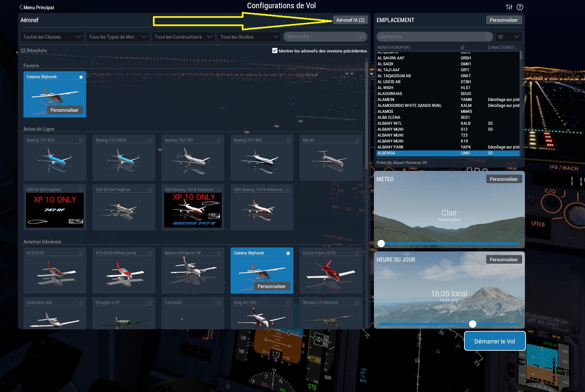Favorite the Falcon20 star

219,303
